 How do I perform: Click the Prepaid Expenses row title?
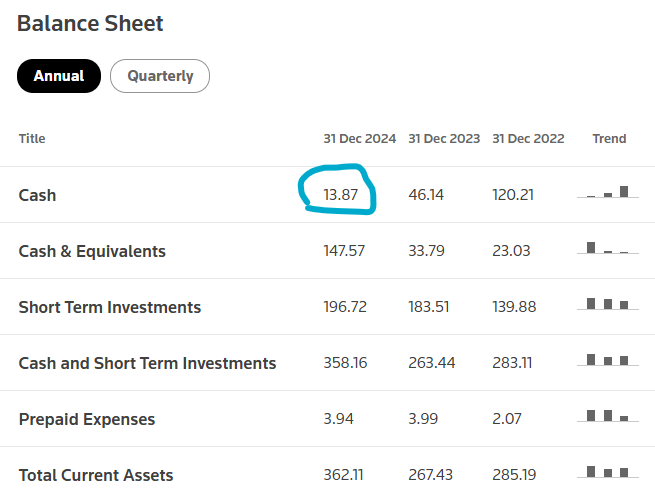click(x=87, y=419)
